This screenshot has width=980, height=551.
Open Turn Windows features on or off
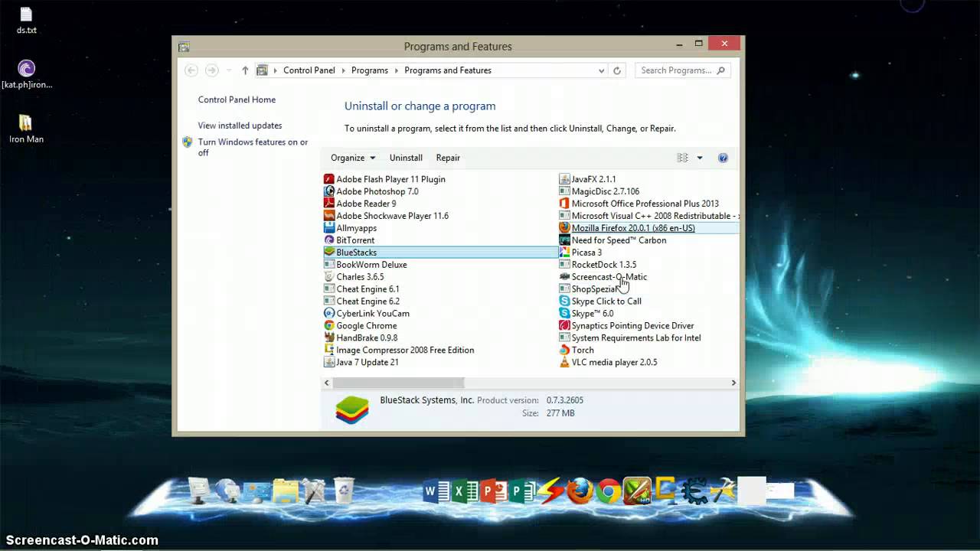pyautogui.click(x=253, y=148)
